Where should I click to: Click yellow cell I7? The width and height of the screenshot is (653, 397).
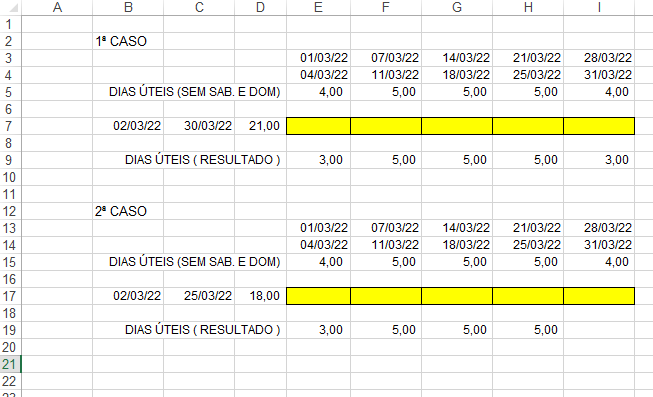click(x=599, y=126)
